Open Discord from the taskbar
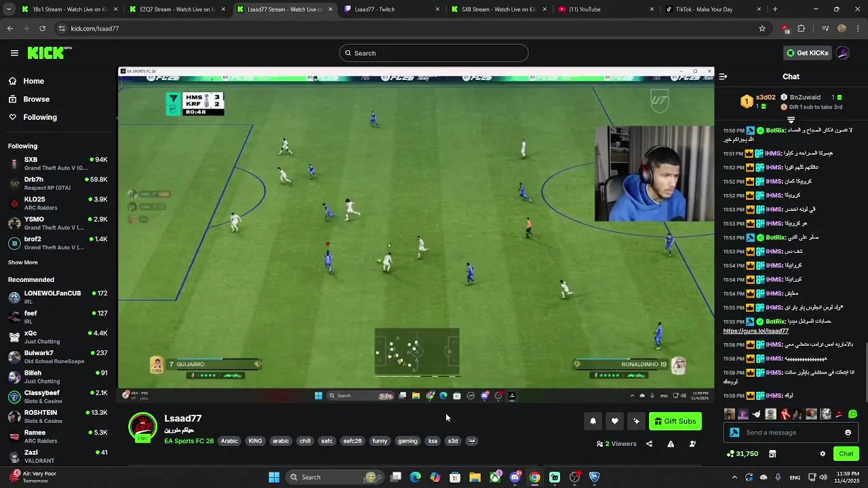The image size is (868, 488). [x=515, y=477]
